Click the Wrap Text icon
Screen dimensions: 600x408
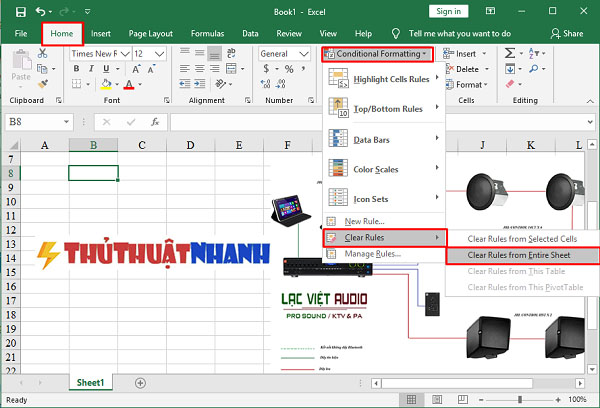click(x=231, y=53)
